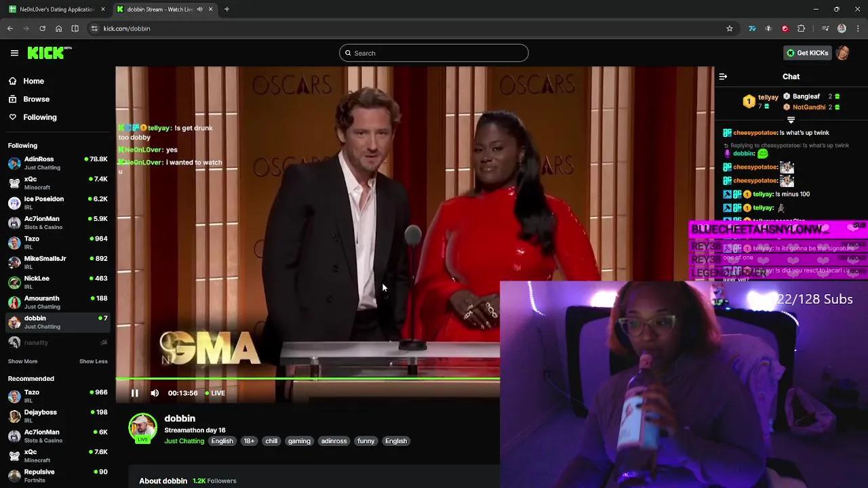Open MikeSmallsJr channel
868x488 pixels.
pyautogui.click(x=58, y=262)
